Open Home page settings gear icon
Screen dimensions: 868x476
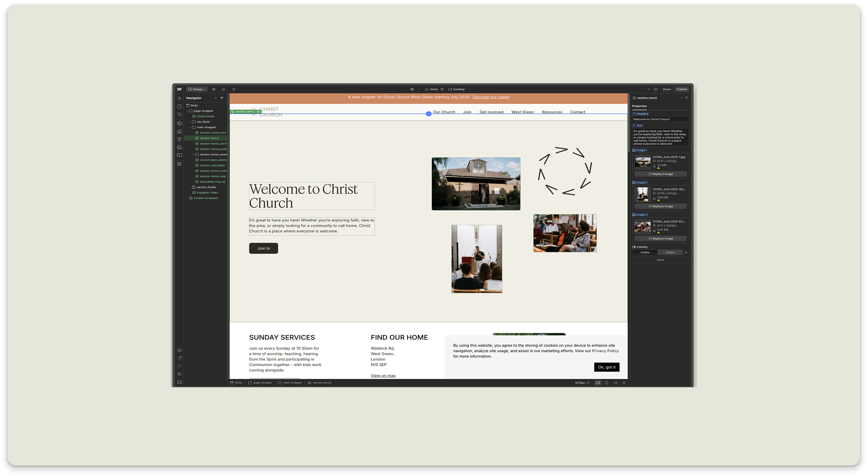pyautogui.click(x=442, y=89)
